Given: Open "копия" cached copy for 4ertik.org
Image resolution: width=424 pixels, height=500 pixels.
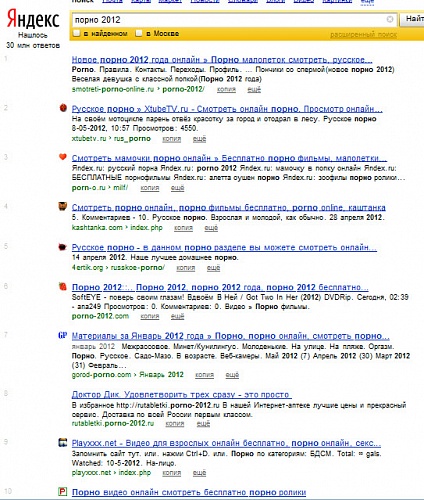Looking at the screenshot, I should coord(185,268).
